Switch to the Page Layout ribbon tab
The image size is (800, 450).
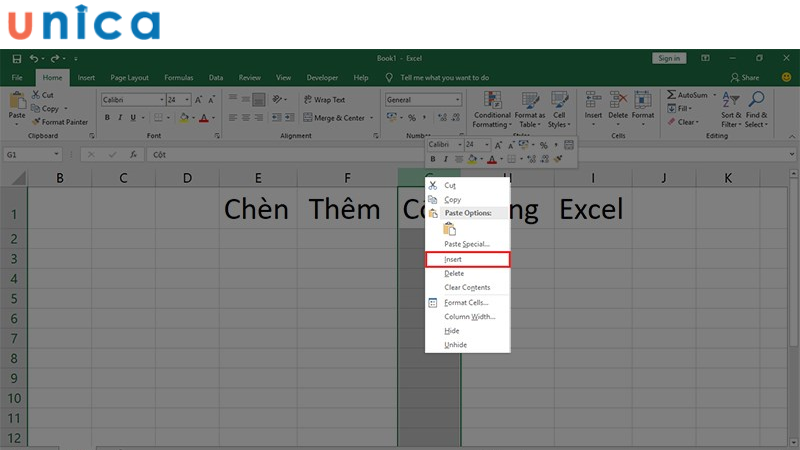coord(129,77)
